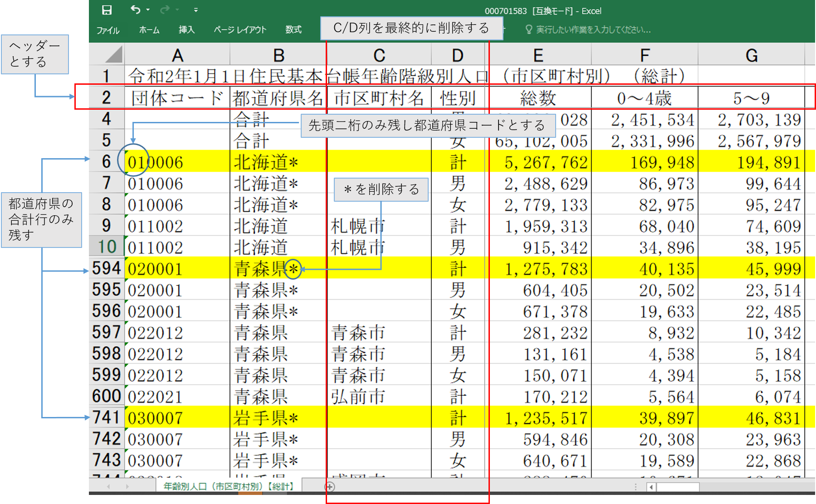Click horizontal scrollbar left arrow
This screenshot has height=504, width=816.
coord(651,487)
